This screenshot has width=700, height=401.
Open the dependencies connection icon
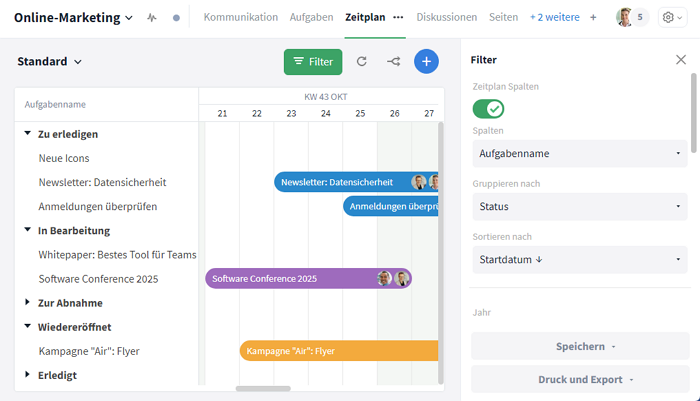tap(393, 62)
